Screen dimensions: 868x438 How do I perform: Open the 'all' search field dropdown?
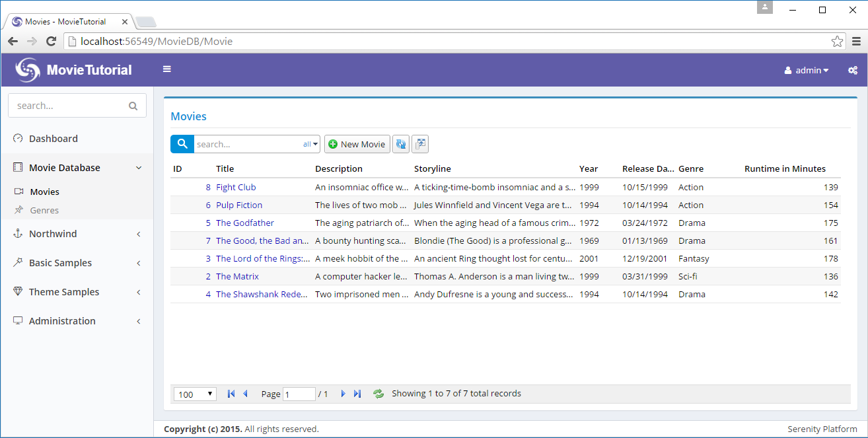(310, 144)
